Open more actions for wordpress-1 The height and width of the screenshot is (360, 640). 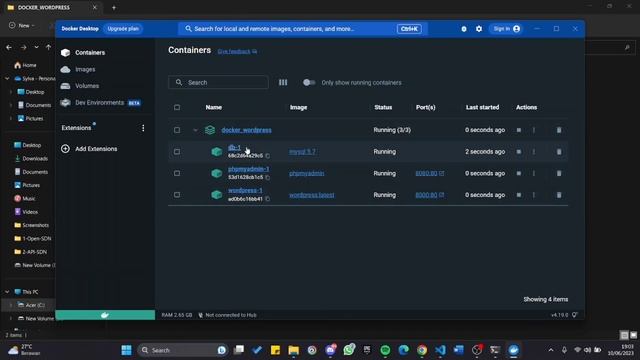(x=533, y=195)
